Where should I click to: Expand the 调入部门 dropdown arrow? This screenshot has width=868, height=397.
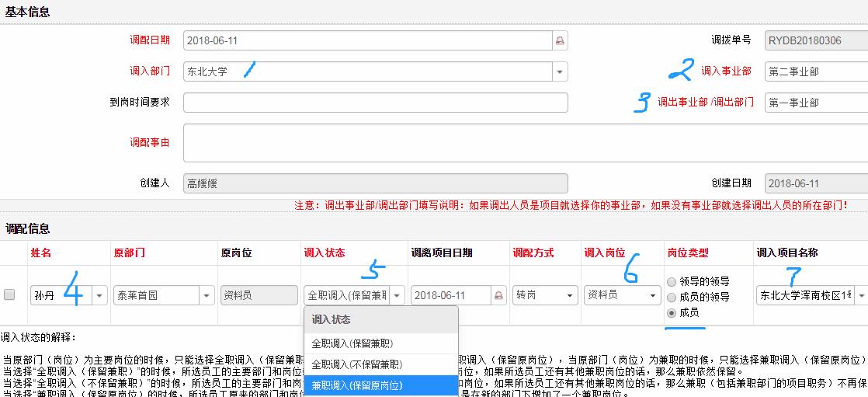tap(560, 71)
